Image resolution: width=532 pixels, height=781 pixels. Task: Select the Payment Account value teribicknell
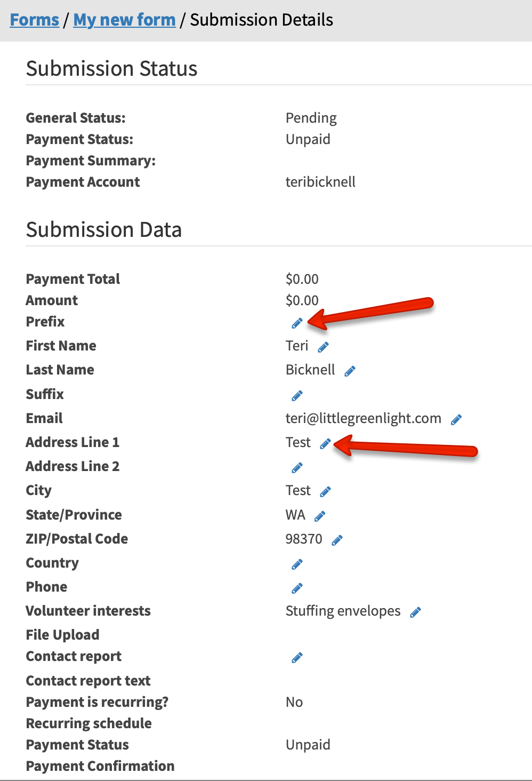[321, 182]
